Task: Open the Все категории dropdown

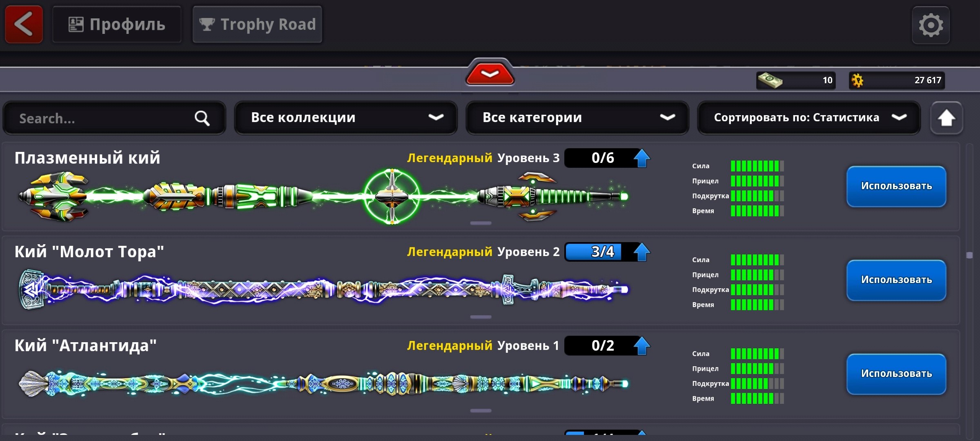Action: (x=577, y=118)
